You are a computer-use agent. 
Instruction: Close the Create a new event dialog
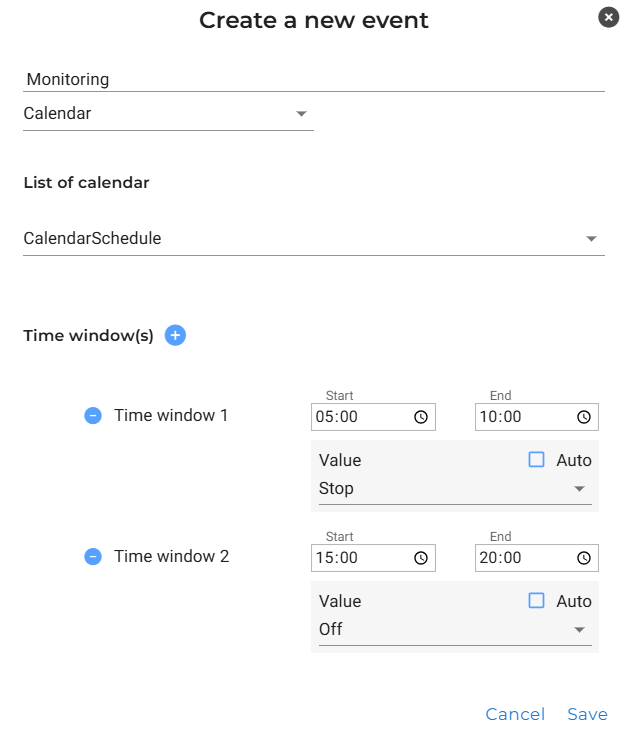pyautogui.click(x=608, y=17)
